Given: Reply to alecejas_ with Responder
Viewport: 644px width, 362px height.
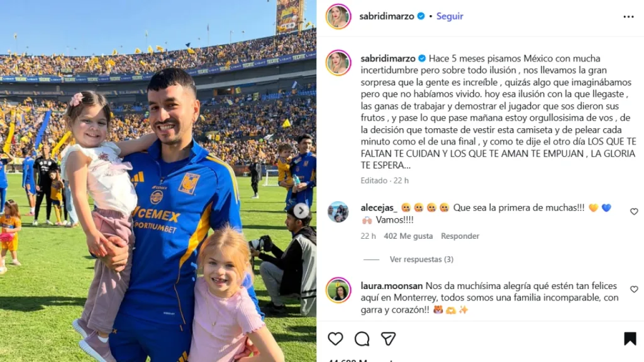Looking at the screenshot, I should tap(460, 236).
